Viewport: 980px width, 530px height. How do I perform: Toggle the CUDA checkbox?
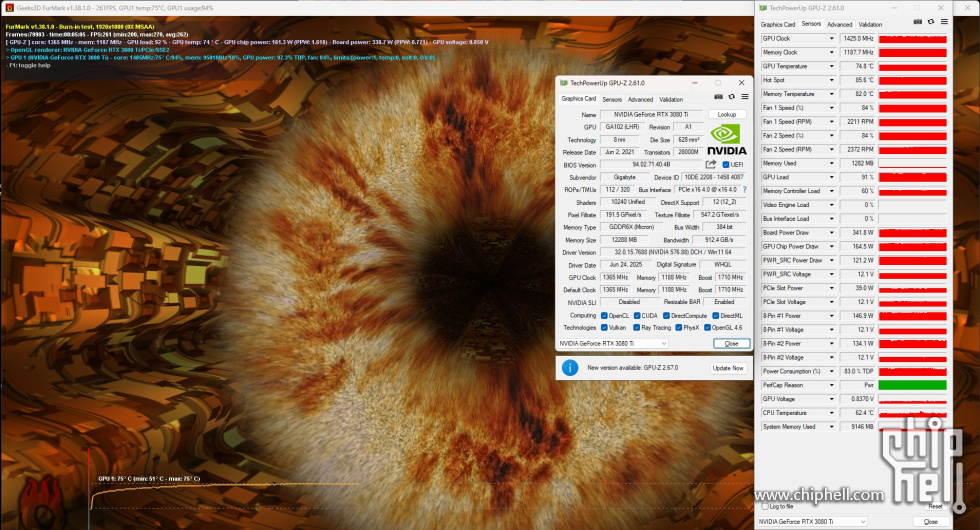(637, 316)
